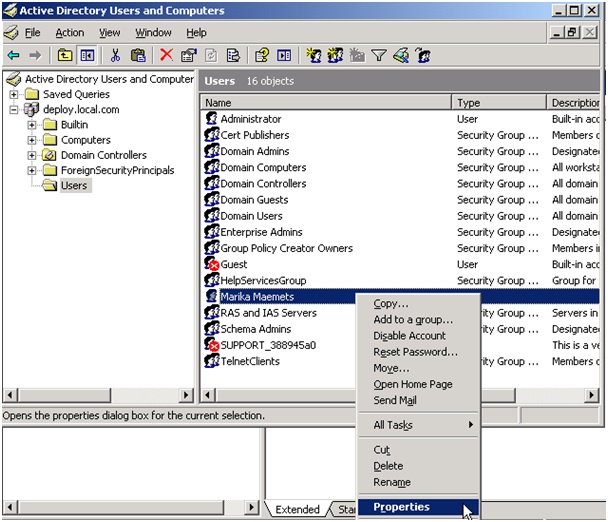Click the Create new user toolbar icon
Viewport: 608px width, 522px height.
[x=313, y=55]
